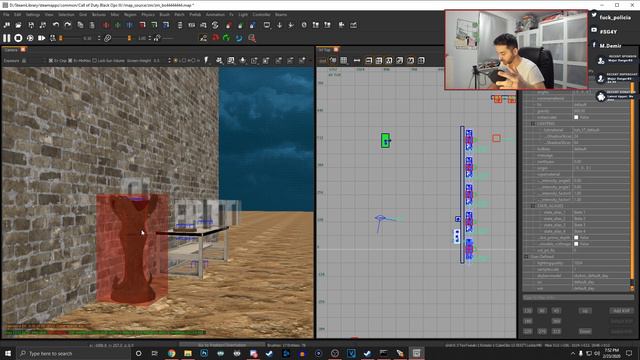The width and height of the screenshot is (640, 360).
Task: Click the circular arrows cycle icon
Action: (x=215, y=25)
